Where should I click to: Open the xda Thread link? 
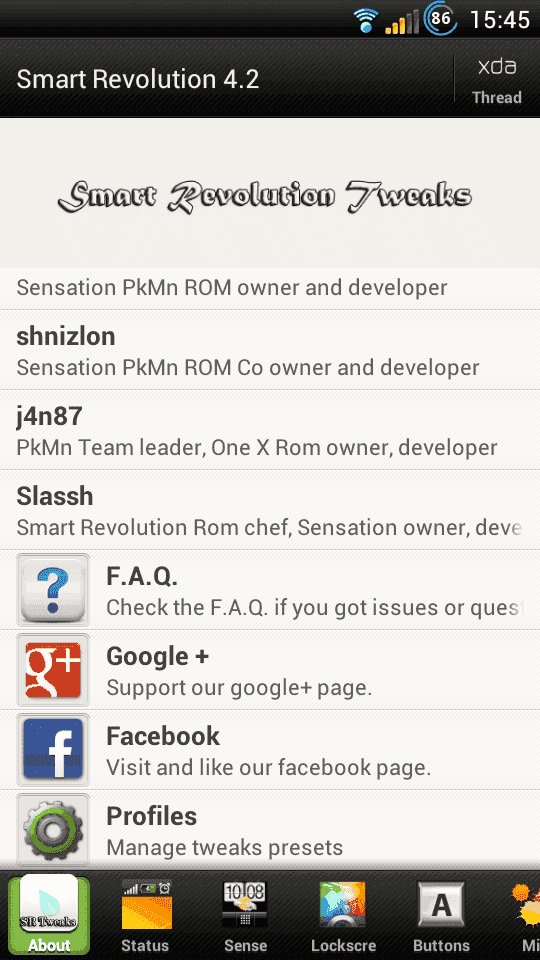[x=497, y=79]
